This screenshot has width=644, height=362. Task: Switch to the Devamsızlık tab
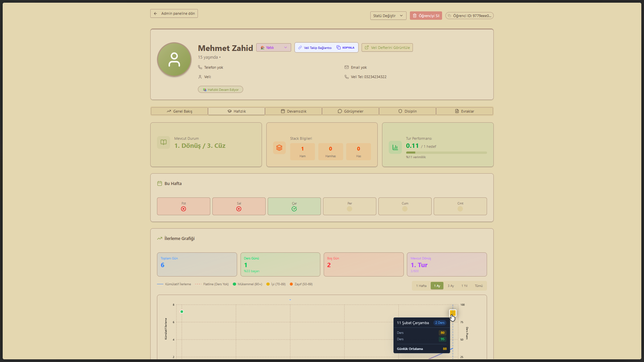point(293,111)
